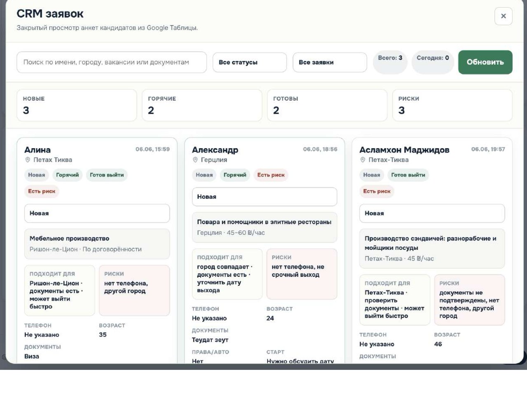The image size is (527, 420).
Task: Open the Готовы summary card
Action: [x=327, y=105]
